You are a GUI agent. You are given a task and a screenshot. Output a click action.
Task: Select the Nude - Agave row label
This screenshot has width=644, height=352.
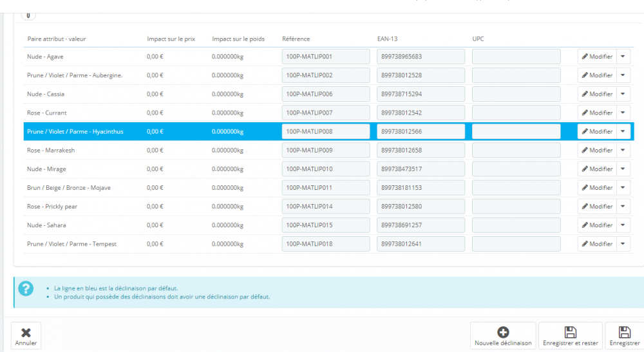(x=45, y=57)
